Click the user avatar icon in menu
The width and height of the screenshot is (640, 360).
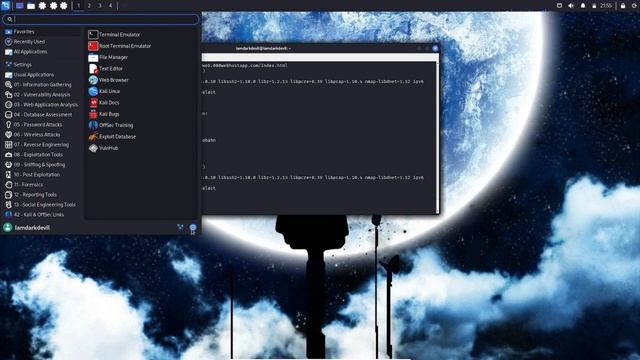pyautogui.click(x=8, y=227)
